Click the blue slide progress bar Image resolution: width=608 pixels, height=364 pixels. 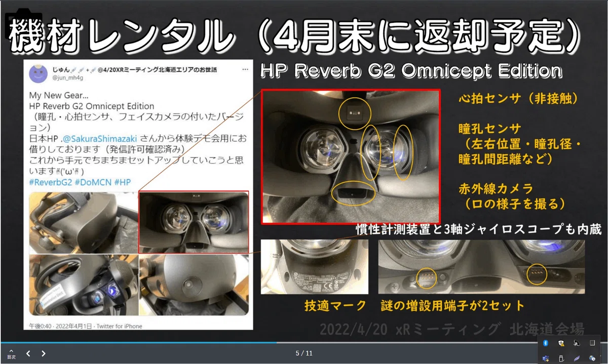click(138, 343)
